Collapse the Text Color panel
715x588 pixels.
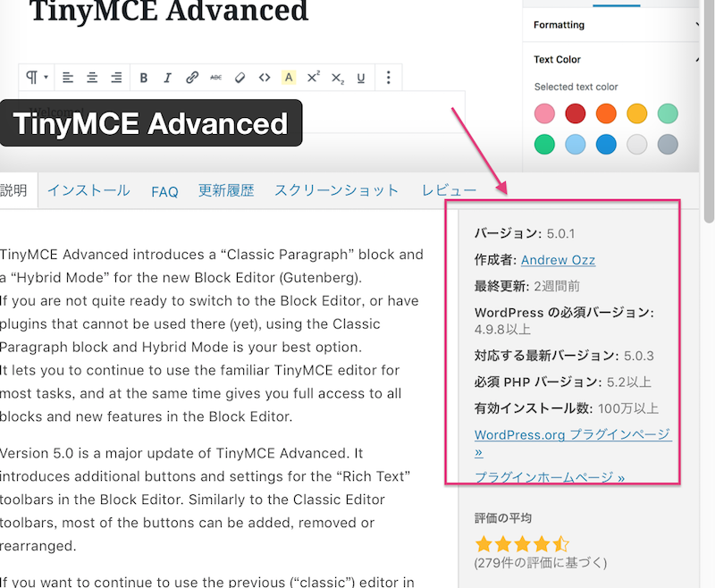pyautogui.click(x=610, y=59)
